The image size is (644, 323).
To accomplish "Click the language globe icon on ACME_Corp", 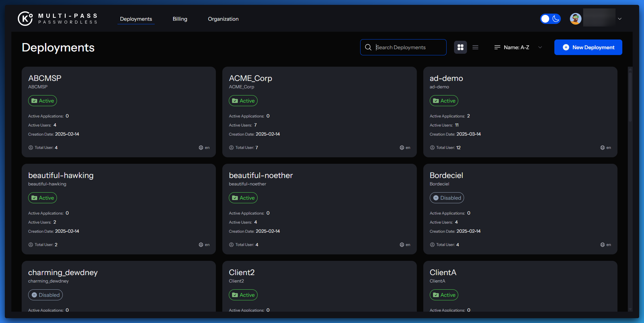I will 402,148.
